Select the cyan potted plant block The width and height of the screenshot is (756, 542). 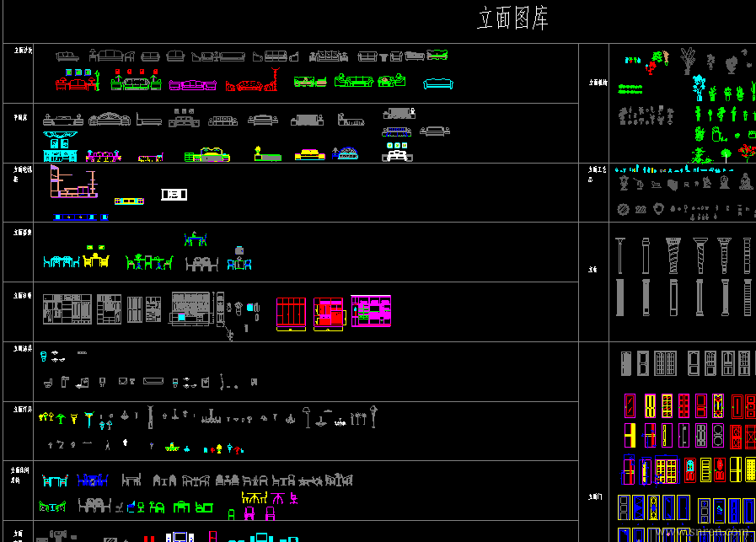[x=698, y=88]
